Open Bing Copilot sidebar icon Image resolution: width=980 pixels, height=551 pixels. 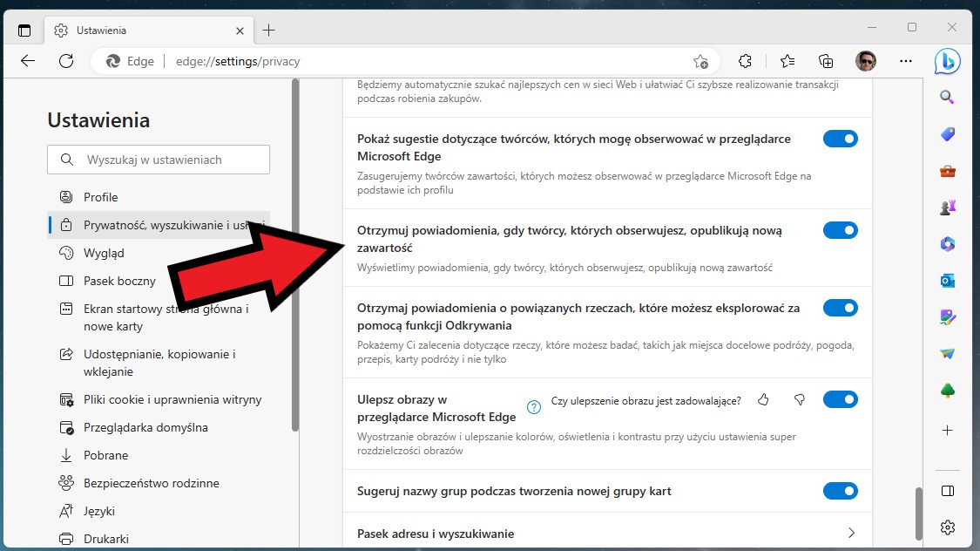(x=947, y=61)
